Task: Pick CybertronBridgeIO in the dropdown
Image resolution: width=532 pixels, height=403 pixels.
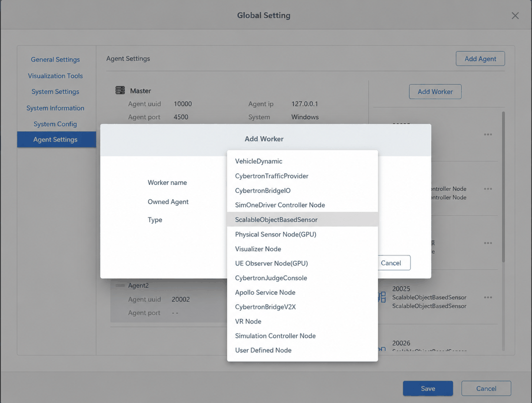Action: [302, 190]
